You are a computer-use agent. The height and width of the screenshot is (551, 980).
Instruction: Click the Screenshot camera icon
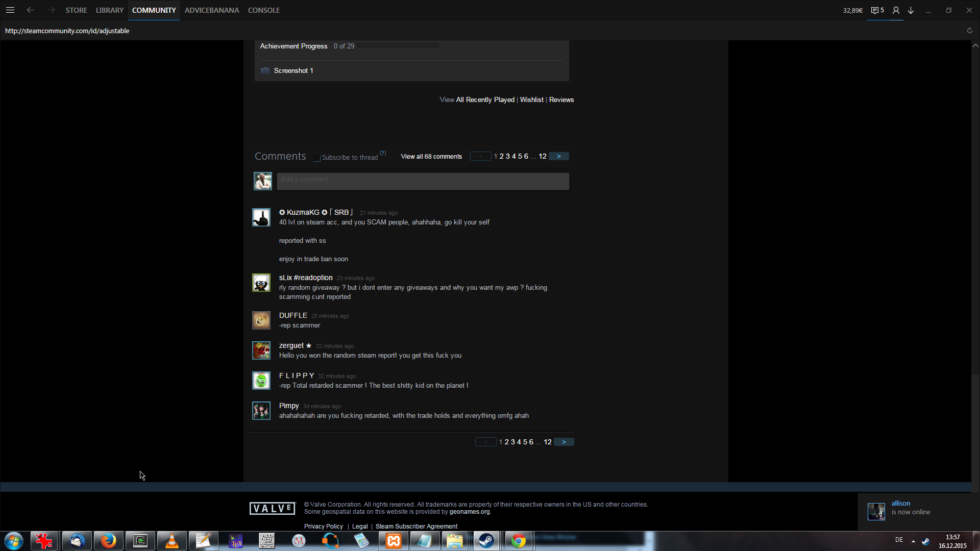click(x=265, y=70)
